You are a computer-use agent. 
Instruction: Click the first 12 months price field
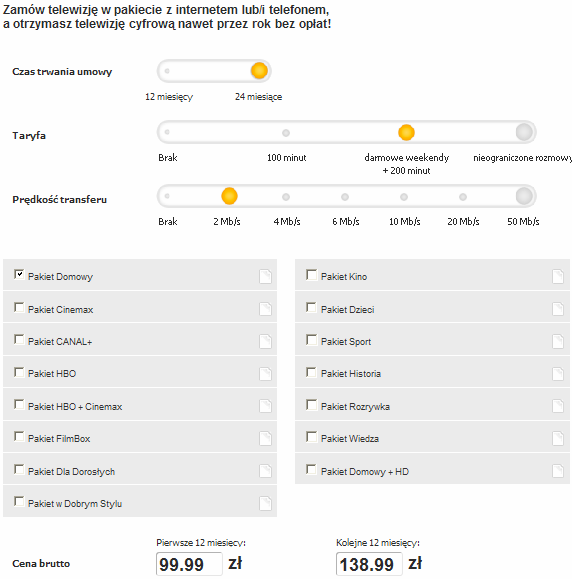point(189,564)
